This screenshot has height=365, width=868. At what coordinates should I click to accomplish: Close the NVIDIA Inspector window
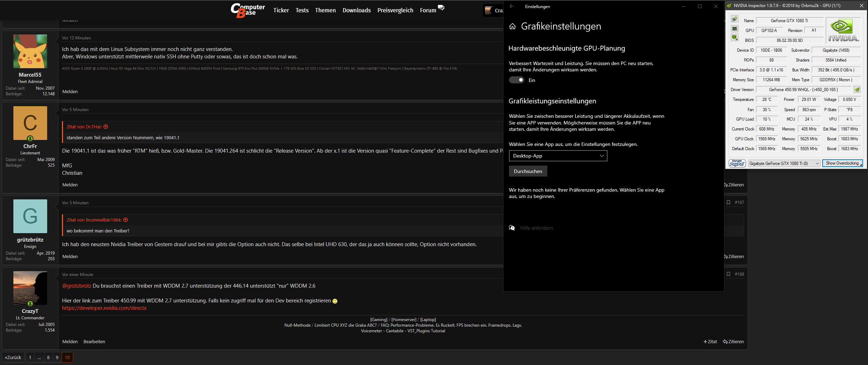[x=861, y=5]
